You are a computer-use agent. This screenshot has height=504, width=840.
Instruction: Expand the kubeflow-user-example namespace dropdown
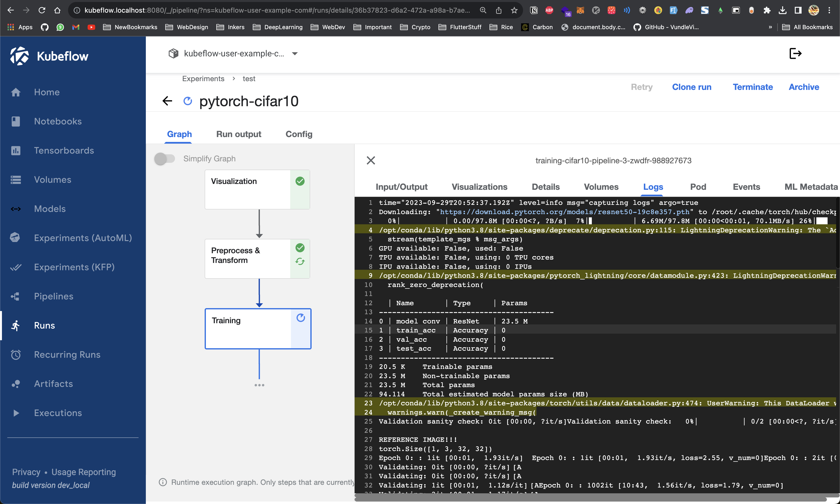[295, 54]
